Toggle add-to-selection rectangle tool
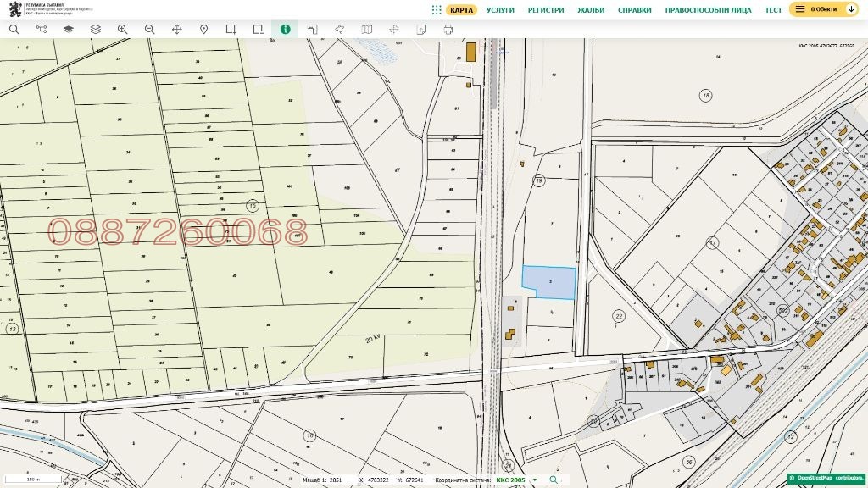The height and width of the screenshot is (488, 868). tap(231, 29)
